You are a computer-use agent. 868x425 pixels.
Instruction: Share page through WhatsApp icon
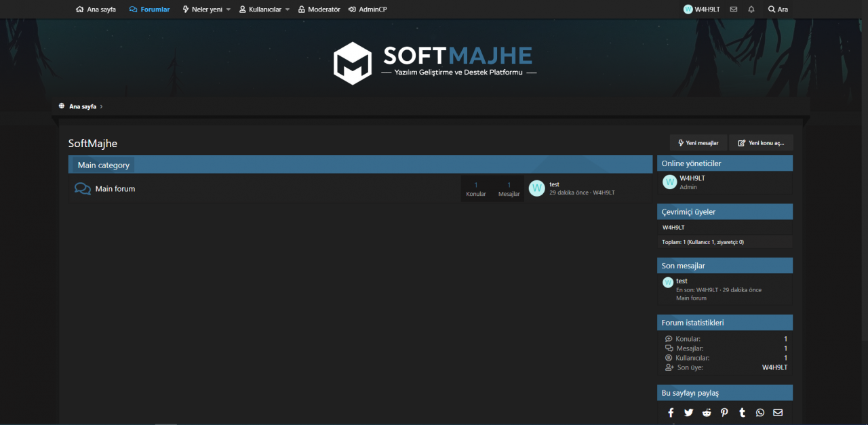[759, 413]
